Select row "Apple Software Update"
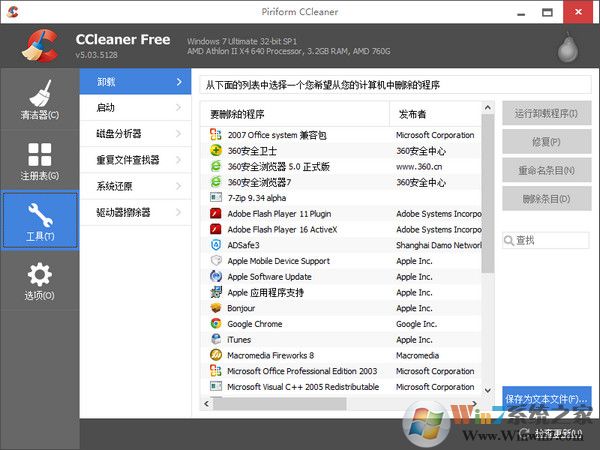The width and height of the screenshot is (600, 450). (341, 277)
